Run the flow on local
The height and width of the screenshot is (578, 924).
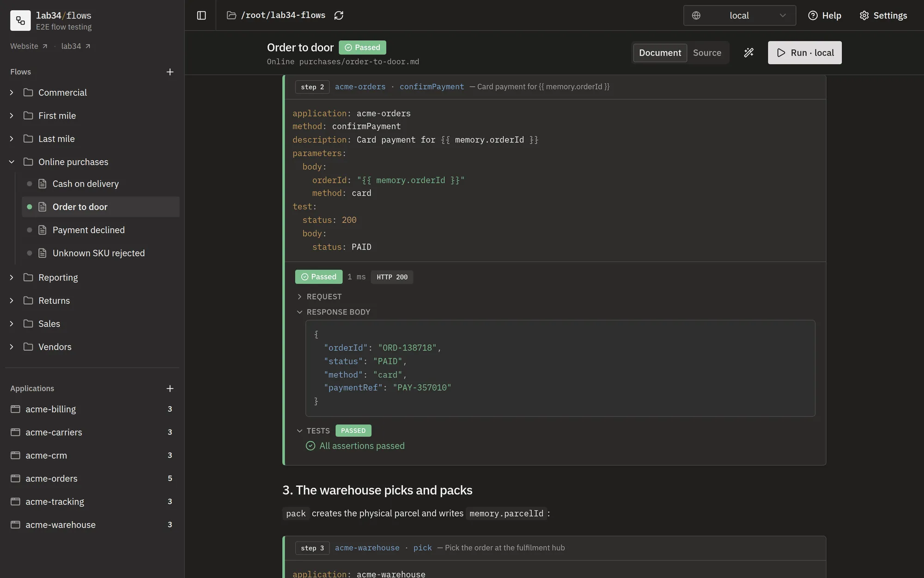pos(804,53)
